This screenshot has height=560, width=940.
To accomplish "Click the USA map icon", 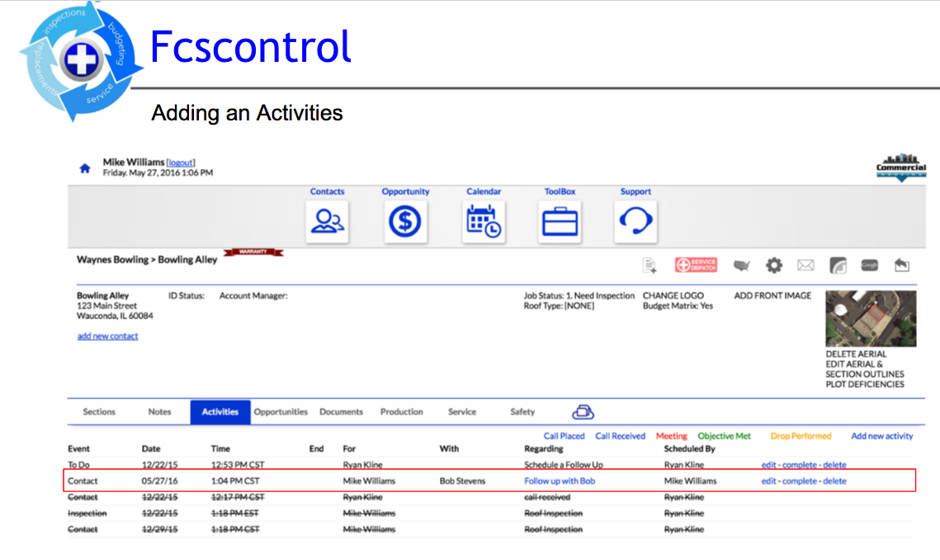I will (741, 266).
